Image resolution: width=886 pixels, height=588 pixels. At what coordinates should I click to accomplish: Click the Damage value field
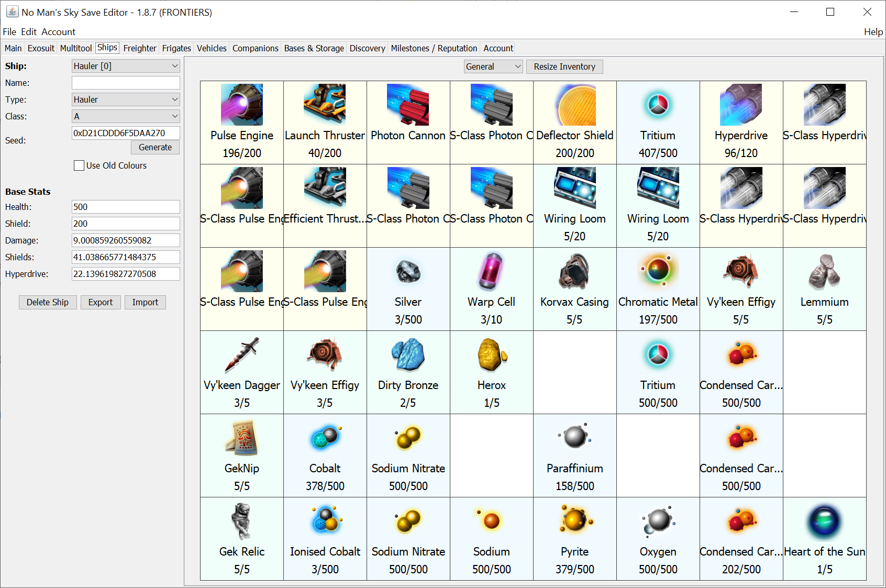tap(126, 240)
